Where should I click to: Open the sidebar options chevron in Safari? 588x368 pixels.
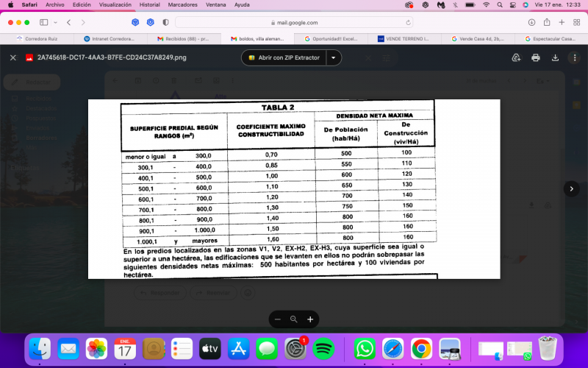tap(56, 23)
